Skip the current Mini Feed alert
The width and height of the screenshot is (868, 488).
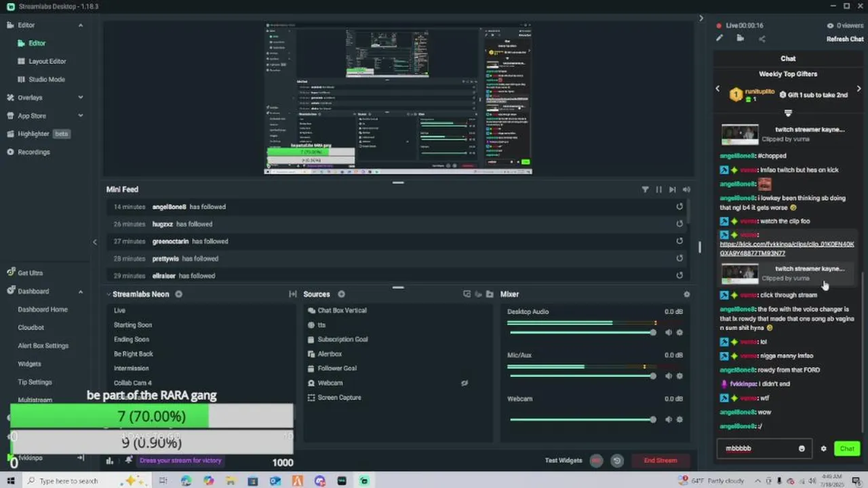pyautogui.click(x=672, y=190)
